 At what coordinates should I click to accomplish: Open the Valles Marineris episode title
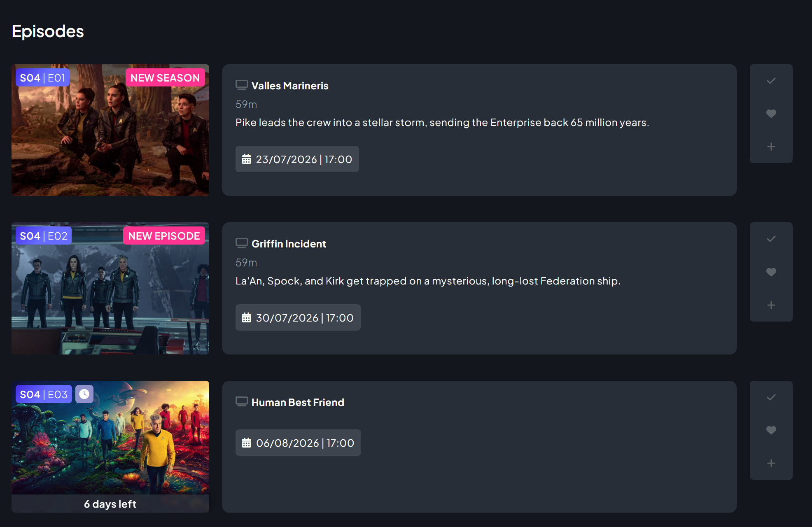[x=290, y=86]
